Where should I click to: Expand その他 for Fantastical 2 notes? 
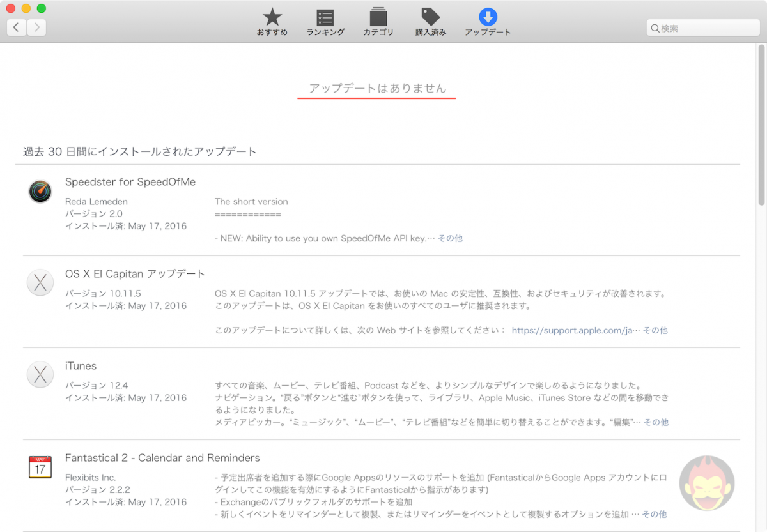[655, 514]
